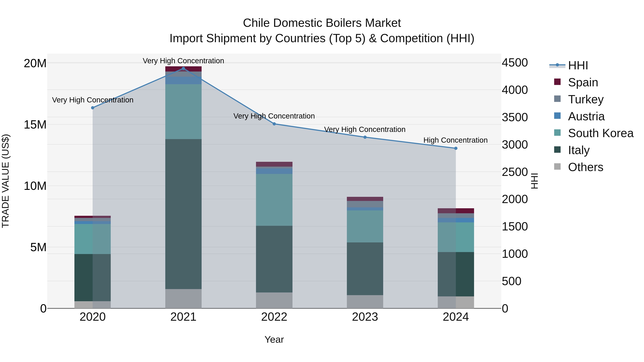Click the 'Very High Concentration' annotation above 2020

93,100
